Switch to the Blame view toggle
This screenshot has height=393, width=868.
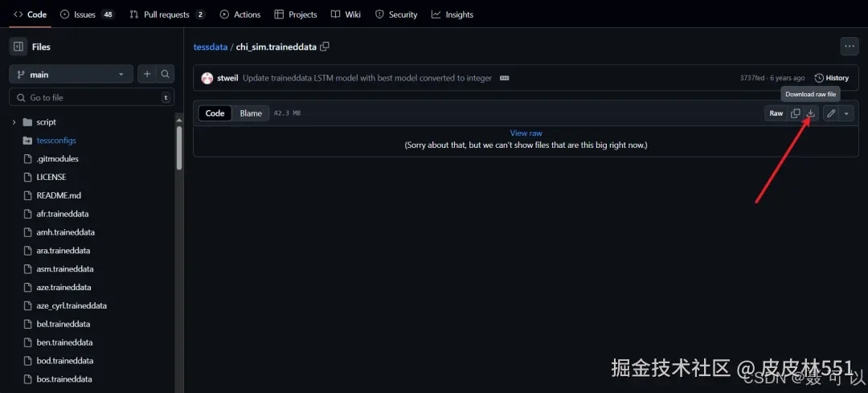(251, 113)
